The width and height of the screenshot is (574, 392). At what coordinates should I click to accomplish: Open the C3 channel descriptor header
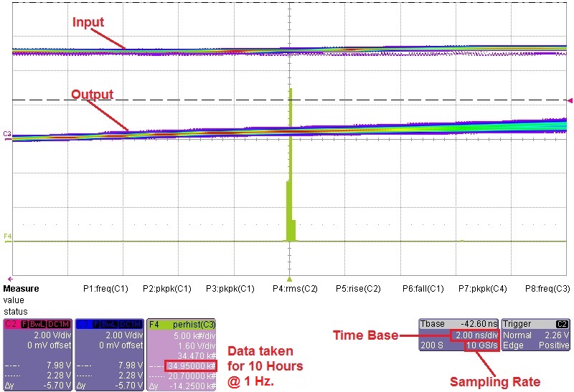click(x=110, y=325)
